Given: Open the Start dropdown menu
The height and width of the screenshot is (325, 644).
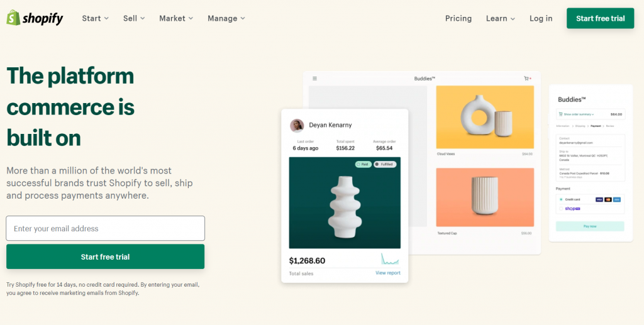Looking at the screenshot, I should point(96,18).
